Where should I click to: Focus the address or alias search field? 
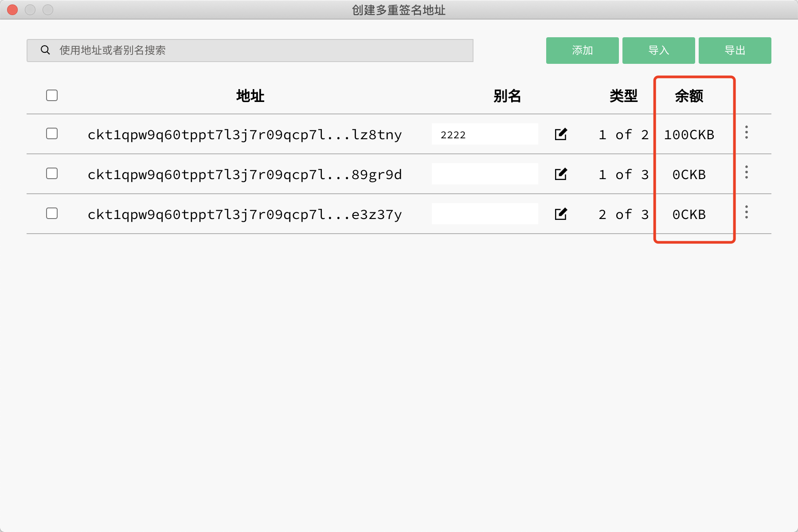point(250,51)
